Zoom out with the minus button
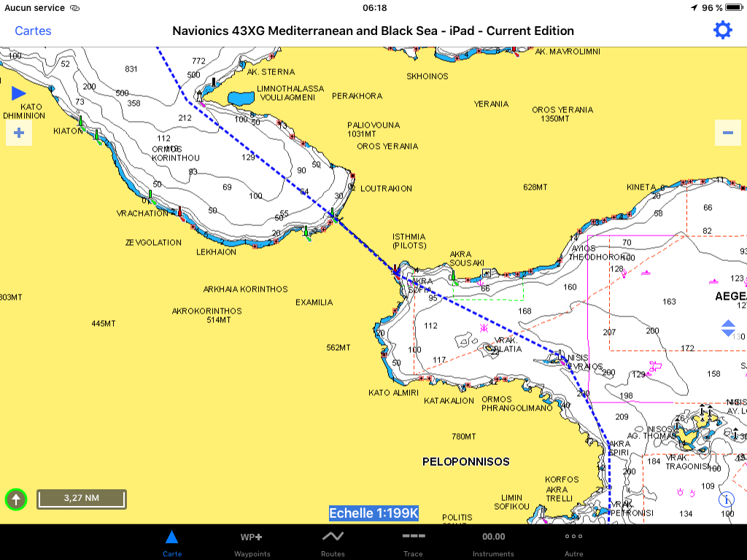 click(728, 133)
